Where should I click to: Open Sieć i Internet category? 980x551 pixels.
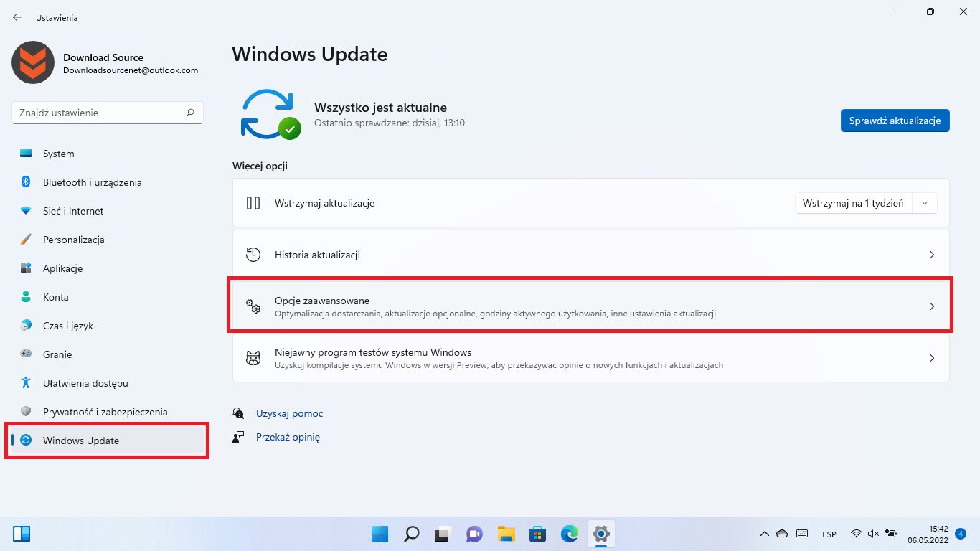point(108,211)
